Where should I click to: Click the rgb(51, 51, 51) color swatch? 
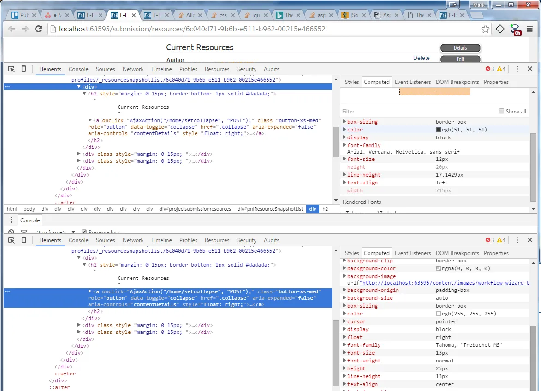click(439, 130)
